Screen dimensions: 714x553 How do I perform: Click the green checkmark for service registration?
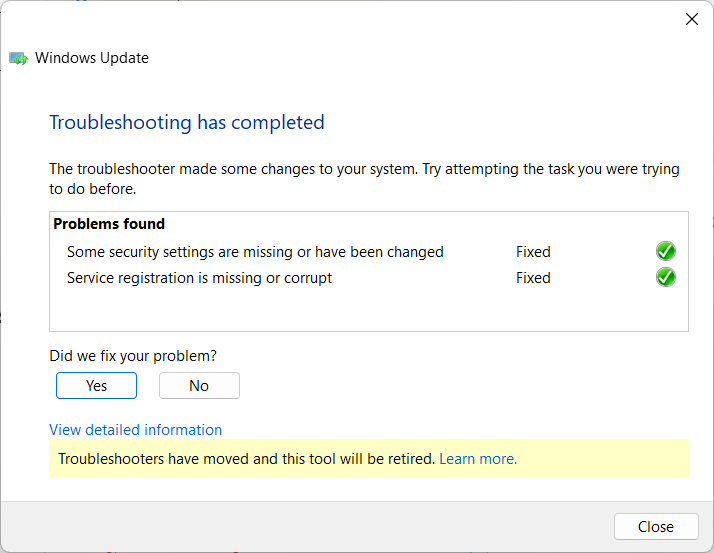point(665,277)
